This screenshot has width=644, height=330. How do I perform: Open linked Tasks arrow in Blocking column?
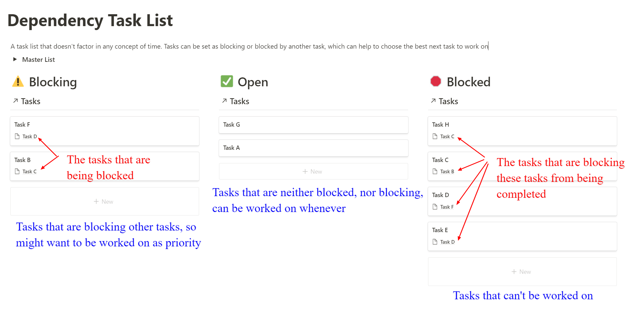[x=16, y=101]
